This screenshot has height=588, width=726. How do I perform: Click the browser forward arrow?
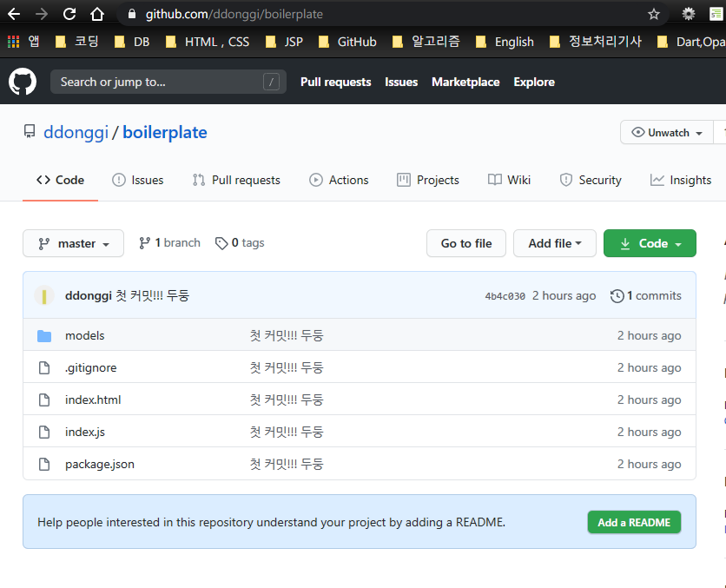42,15
